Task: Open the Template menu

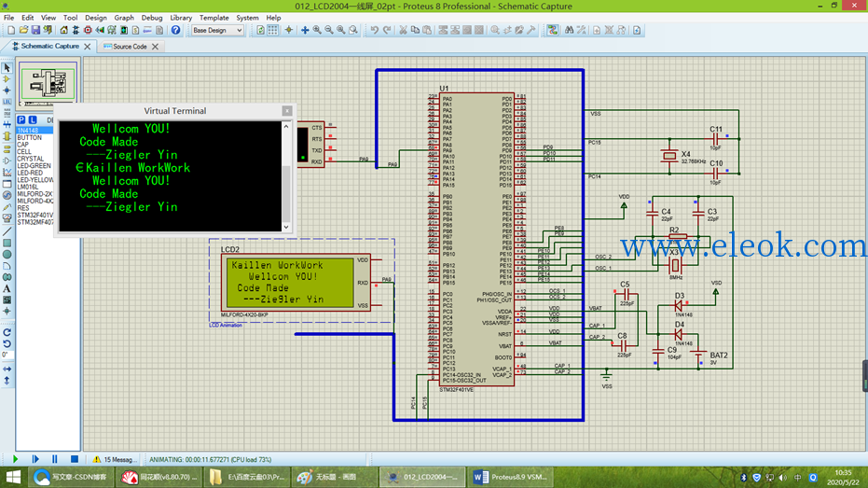Action: click(x=214, y=18)
